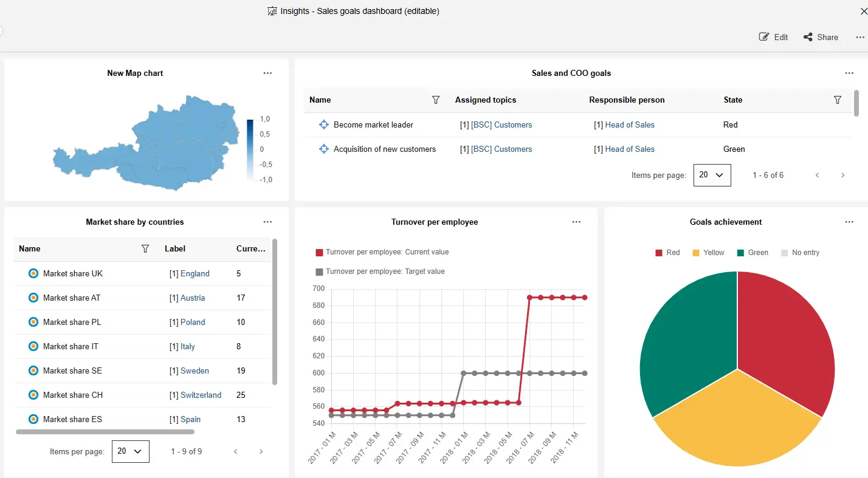Open New Map chart widget options menu
The height and width of the screenshot is (478, 868).
coord(267,73)
